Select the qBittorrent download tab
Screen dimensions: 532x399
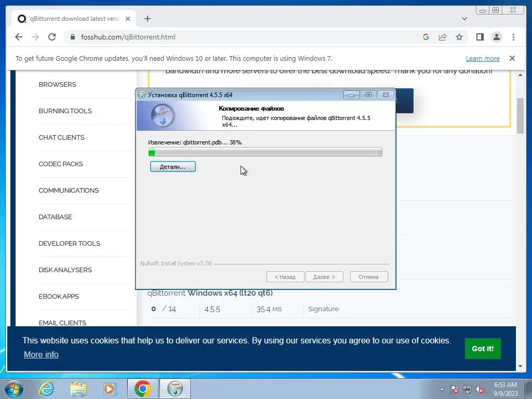point(74,19)
